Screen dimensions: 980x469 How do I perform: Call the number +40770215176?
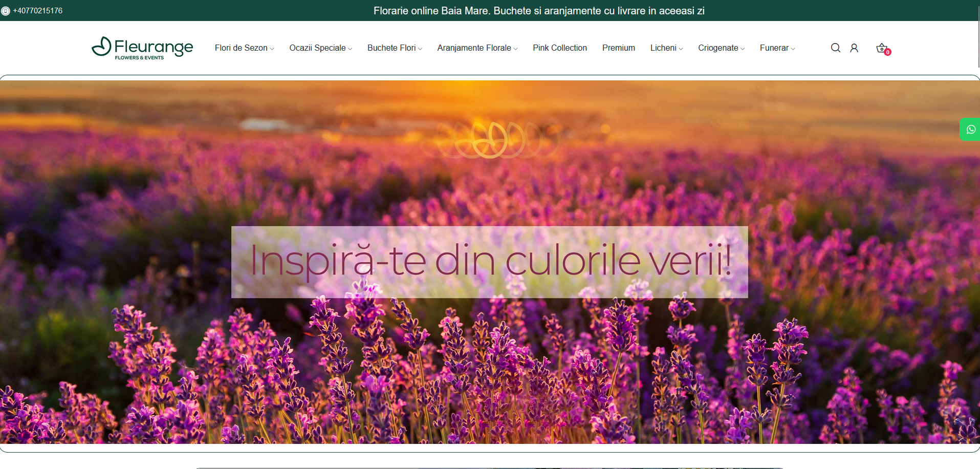(x=38, y=11)
